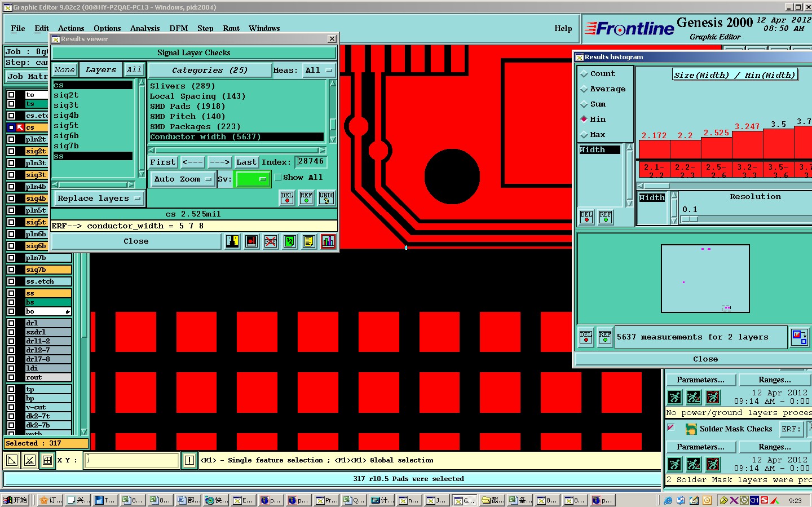Toggle the checkbox next to drl layer
This screenshot has width=812, height=507.
11,323
